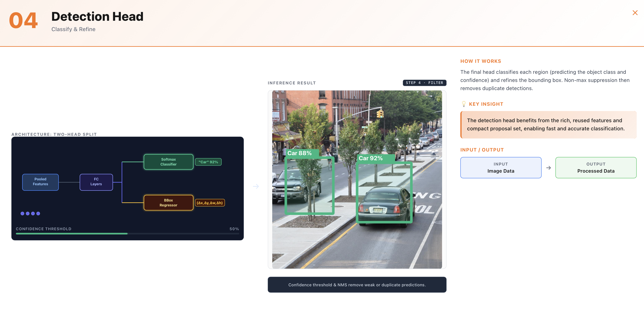Click the STEP 4 · FILTER badge
Viewport: 644px width, 316px height.
(x=425, y=83)
